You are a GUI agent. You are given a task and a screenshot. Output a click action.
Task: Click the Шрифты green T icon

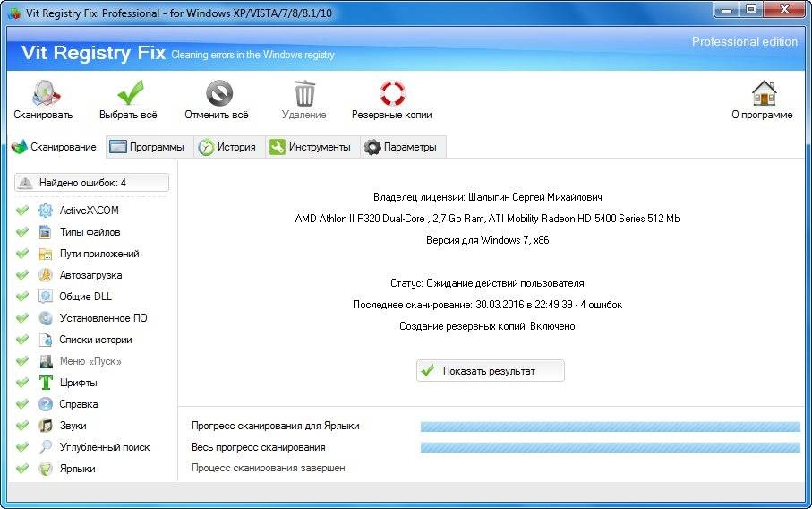coord(46,383)
